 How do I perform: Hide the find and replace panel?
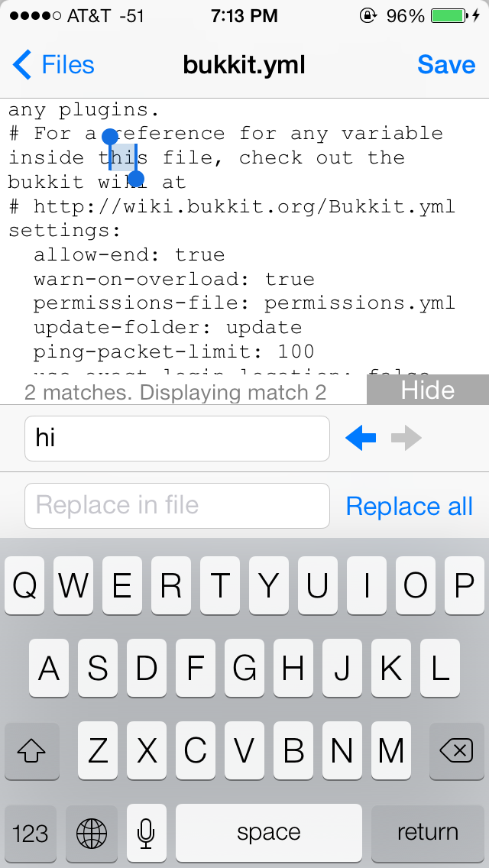pos(427,390)
